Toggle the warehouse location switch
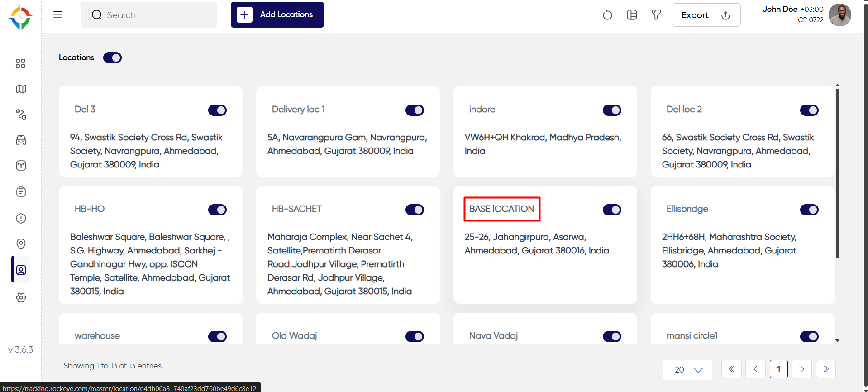 coord(217,336)
